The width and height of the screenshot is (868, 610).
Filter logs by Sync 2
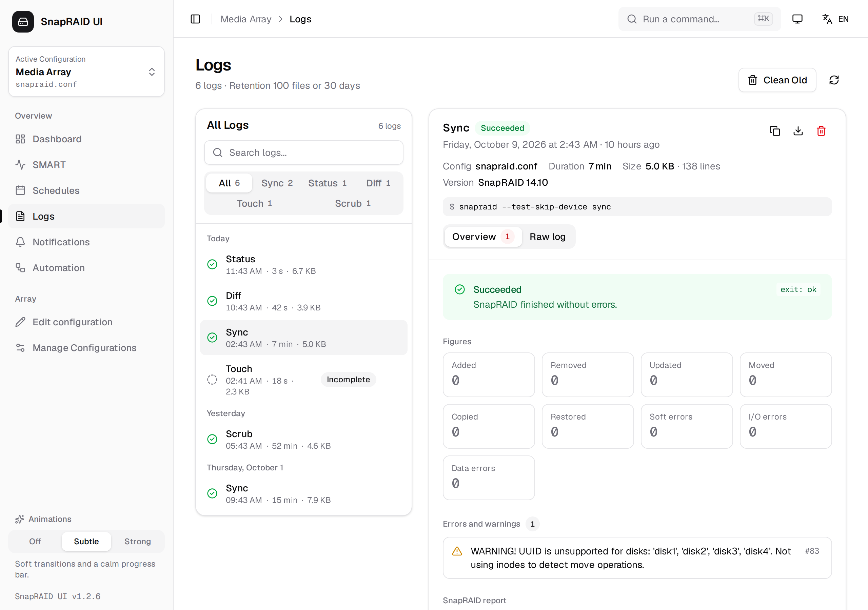[x=277, y=183]
